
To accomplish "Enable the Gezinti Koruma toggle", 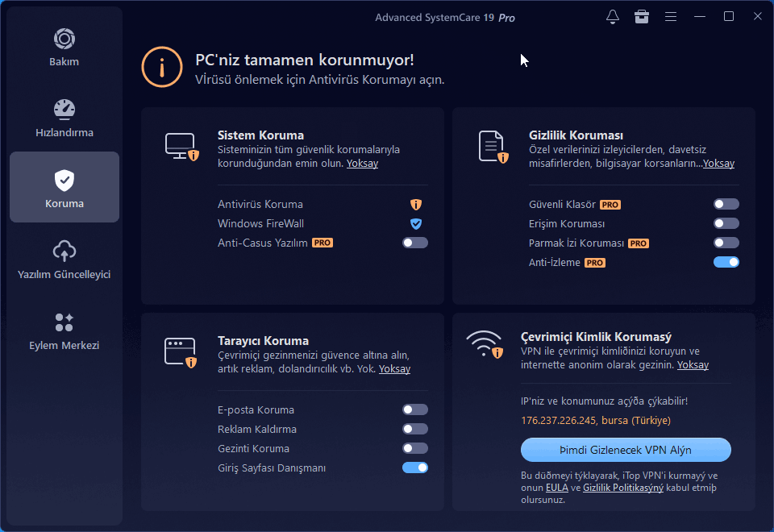I will pos(415,448).
